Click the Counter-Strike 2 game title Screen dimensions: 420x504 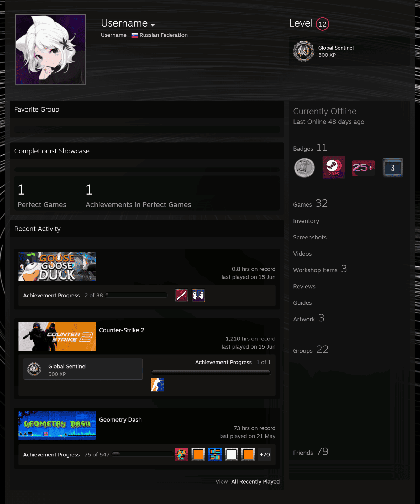click(x=122, y=330)
